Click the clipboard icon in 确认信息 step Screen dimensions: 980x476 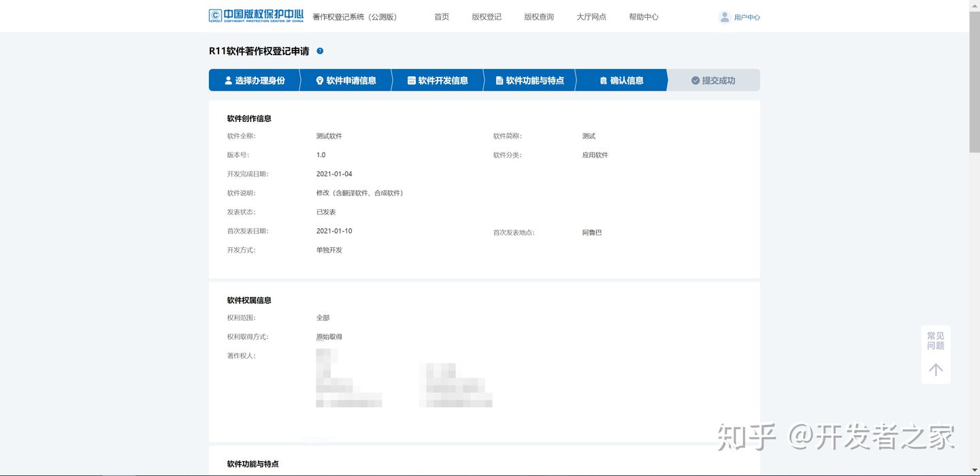[603, 80]
